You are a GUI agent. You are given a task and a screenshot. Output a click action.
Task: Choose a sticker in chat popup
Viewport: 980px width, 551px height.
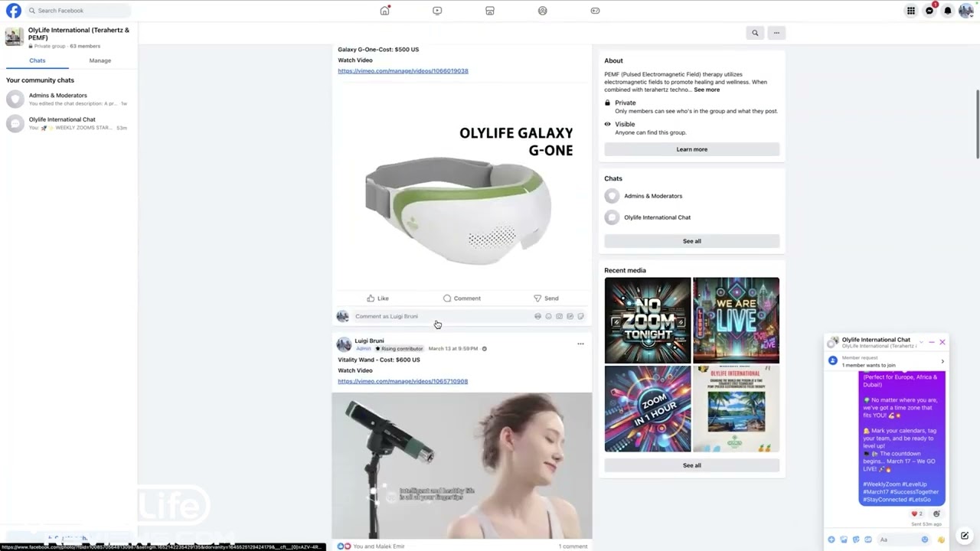coord(856,540)
